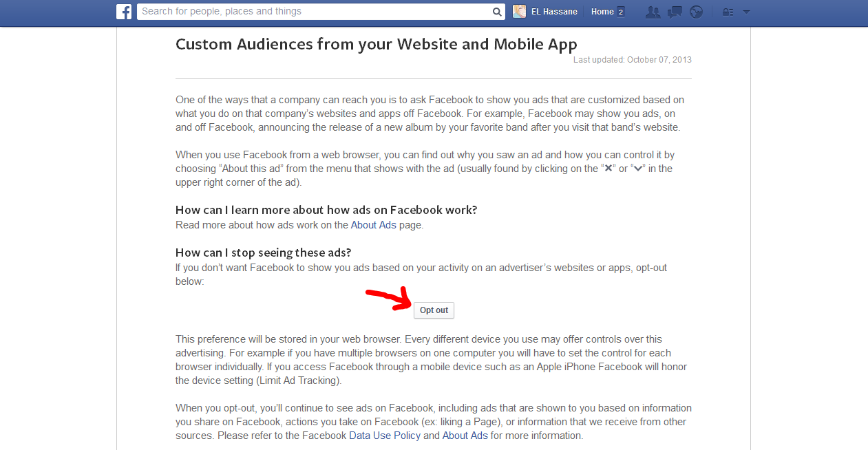Open EL Hassane profile picture
This screenshot has width=868, height=450.
click(x=520, y=12)
